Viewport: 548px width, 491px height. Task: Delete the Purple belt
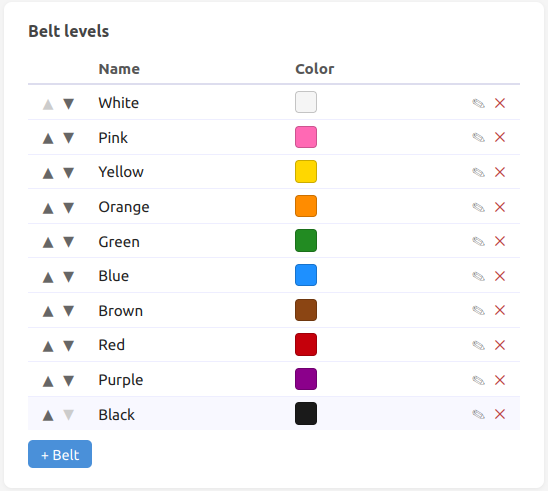coord(500,380)
